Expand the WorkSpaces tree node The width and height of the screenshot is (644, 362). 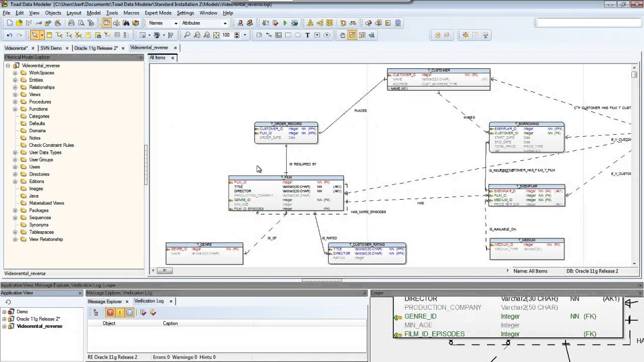15,73
